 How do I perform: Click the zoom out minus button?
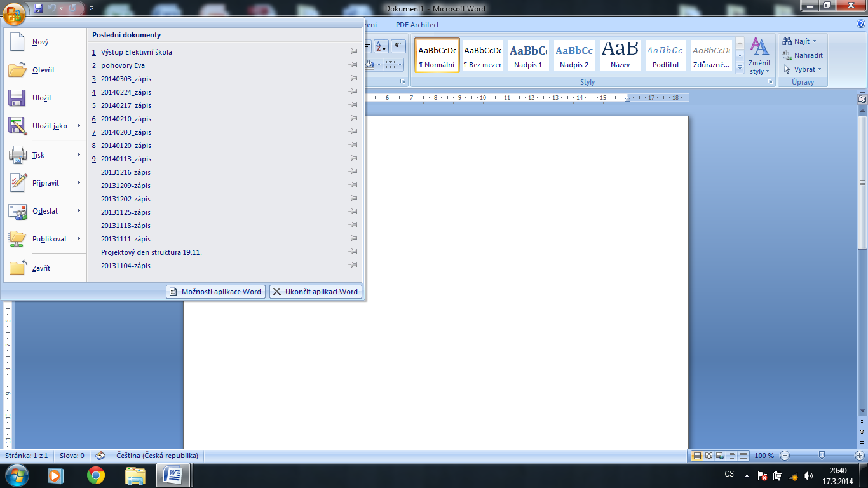(785, 456)
